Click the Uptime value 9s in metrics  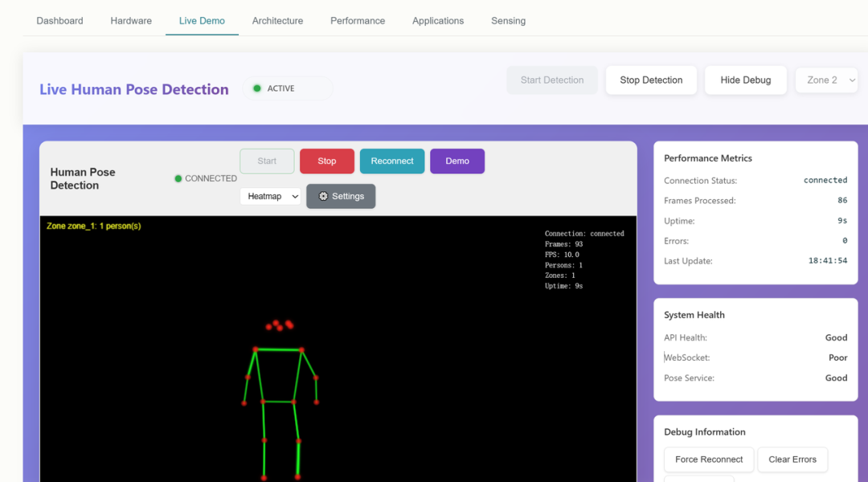tap(842, 221)
